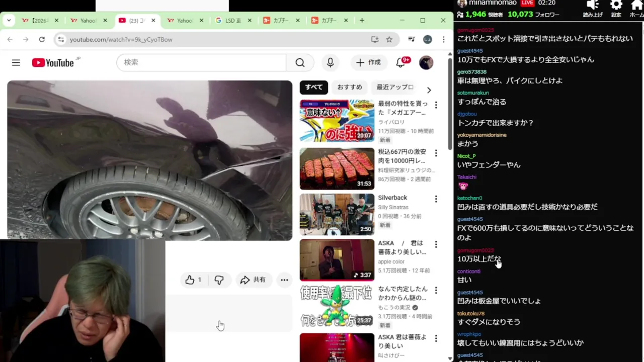Open 設定 settings gear in stream panel
Screen dimensions: 644x362
[616, 9]
